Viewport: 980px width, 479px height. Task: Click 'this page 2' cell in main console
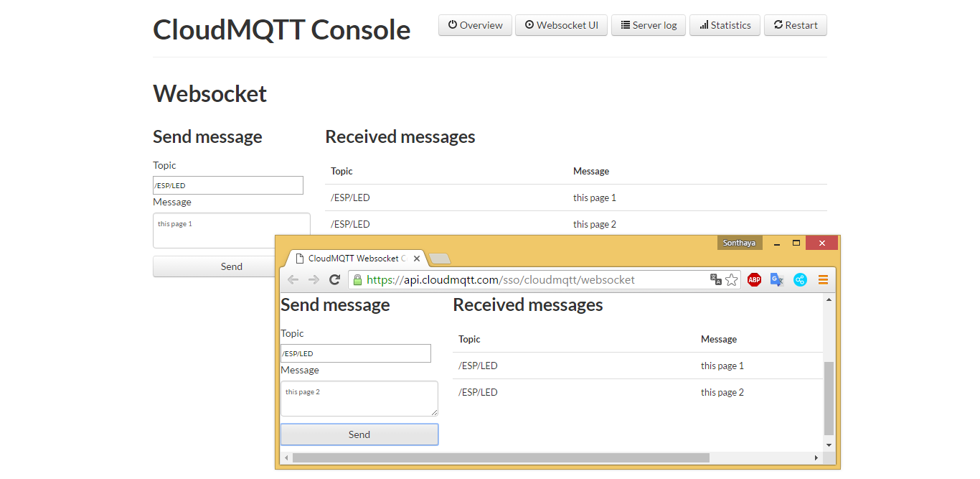coord(595,224)
